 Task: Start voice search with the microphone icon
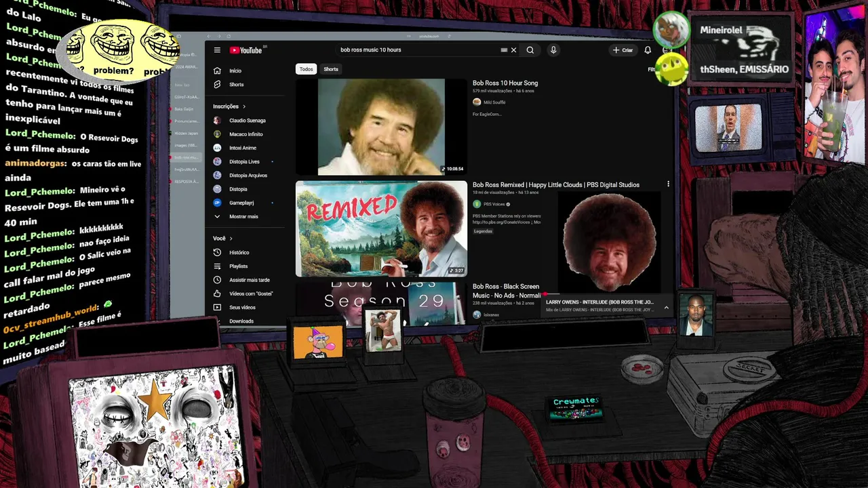click(553, 50)
